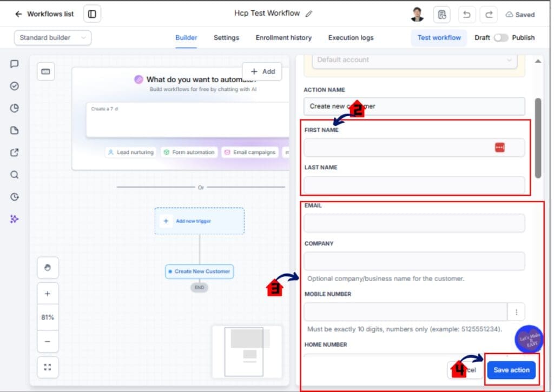Open the workflow notes document icon

[441, 15]
